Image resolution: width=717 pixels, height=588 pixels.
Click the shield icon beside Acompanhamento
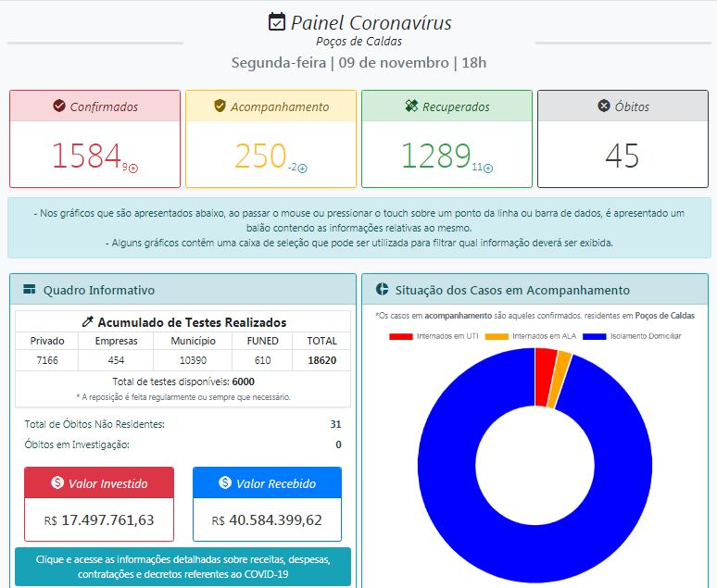(x=220, y=106)
